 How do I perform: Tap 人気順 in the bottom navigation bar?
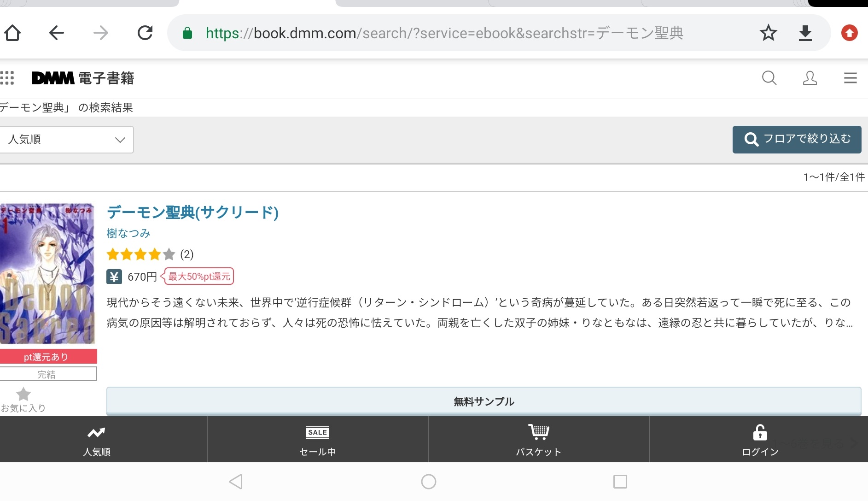coord(97,440)
